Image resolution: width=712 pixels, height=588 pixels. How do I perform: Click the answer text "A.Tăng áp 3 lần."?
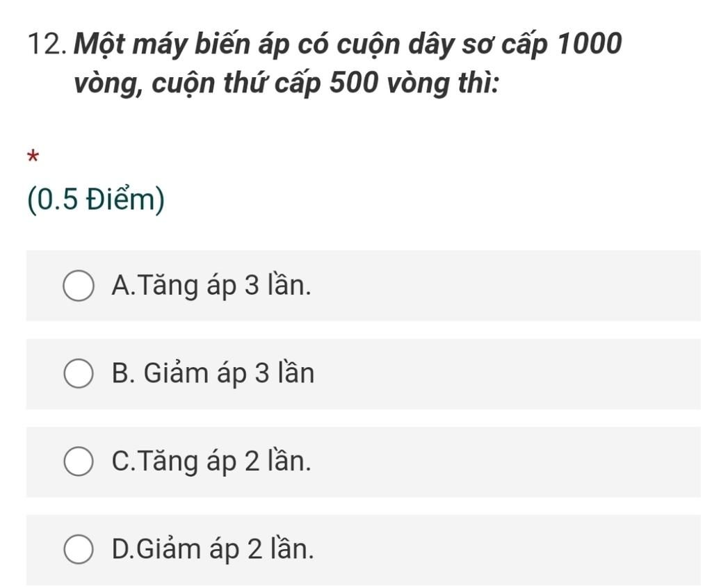click(x=211, y=286)
